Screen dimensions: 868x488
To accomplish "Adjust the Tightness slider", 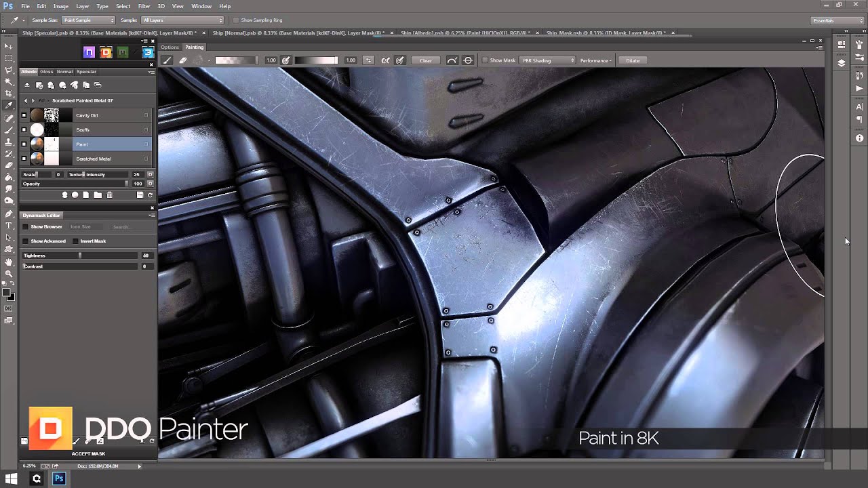I will coord(80,256).
